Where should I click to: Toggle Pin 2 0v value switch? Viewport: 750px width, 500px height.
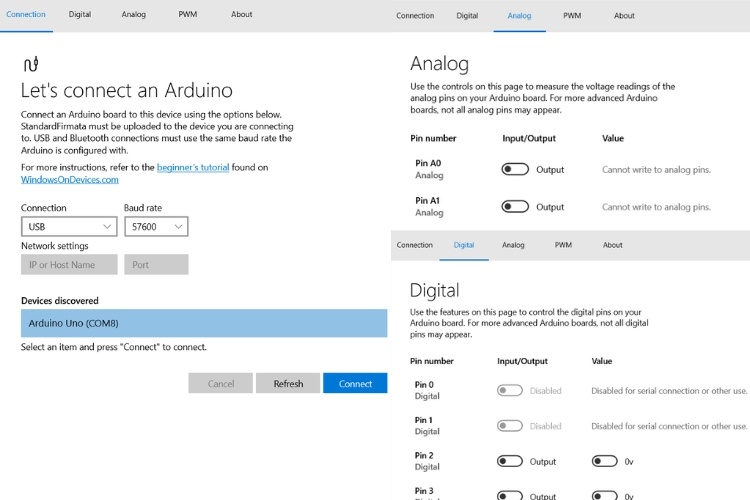pyautogui.click(x=605, y=461)
